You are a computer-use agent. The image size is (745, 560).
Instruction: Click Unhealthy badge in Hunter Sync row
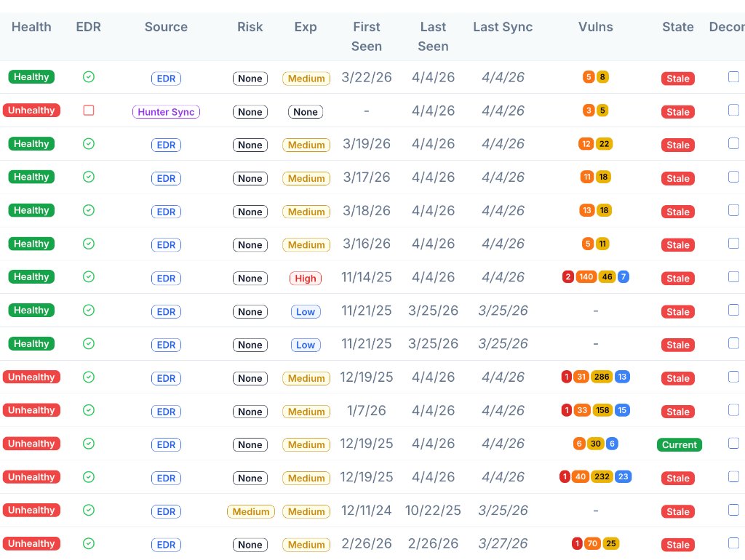(x=31, y=111)
